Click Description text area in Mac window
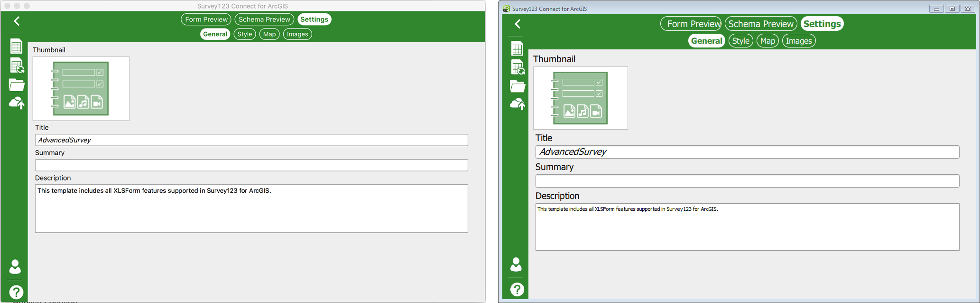Image resolution: width=980 pixels, height=303 pixels. point(251,208)
